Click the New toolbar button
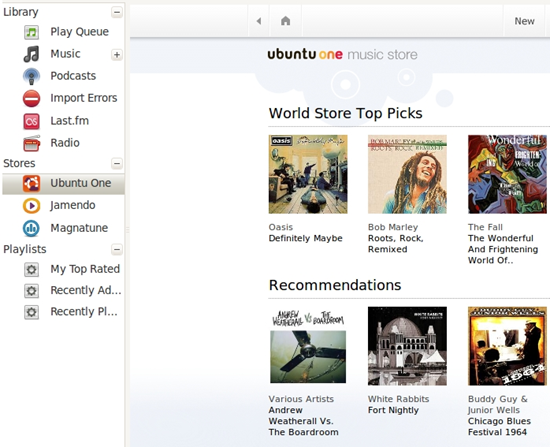 524,21
